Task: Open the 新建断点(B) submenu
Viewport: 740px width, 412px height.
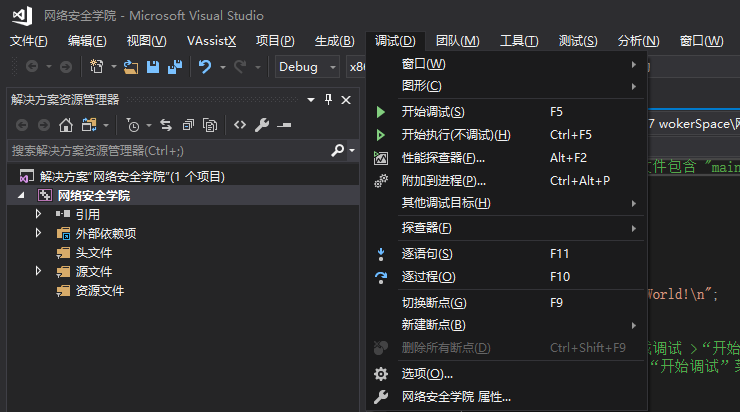Action: pyautogui.click(x=507, y=325)
